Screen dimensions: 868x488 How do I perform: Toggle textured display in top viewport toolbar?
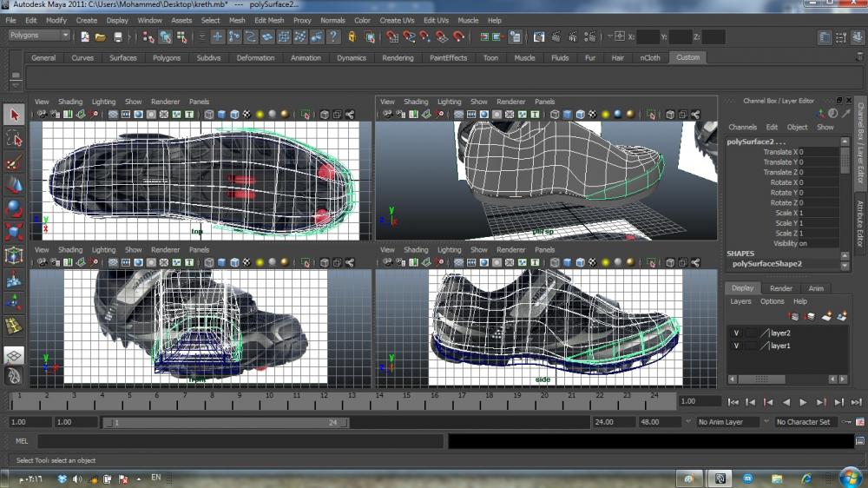click(247, 115)
